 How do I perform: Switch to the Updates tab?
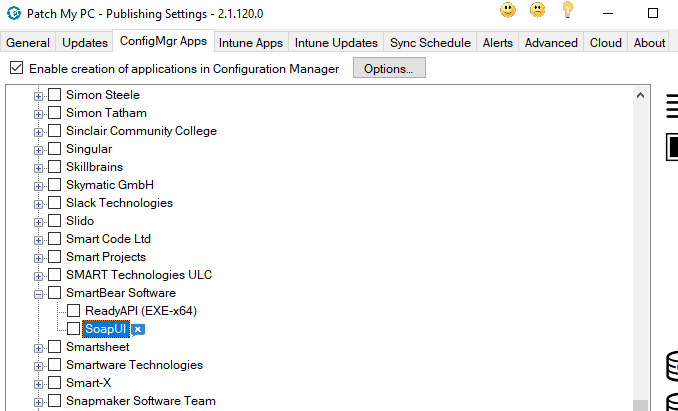(85, 43)
